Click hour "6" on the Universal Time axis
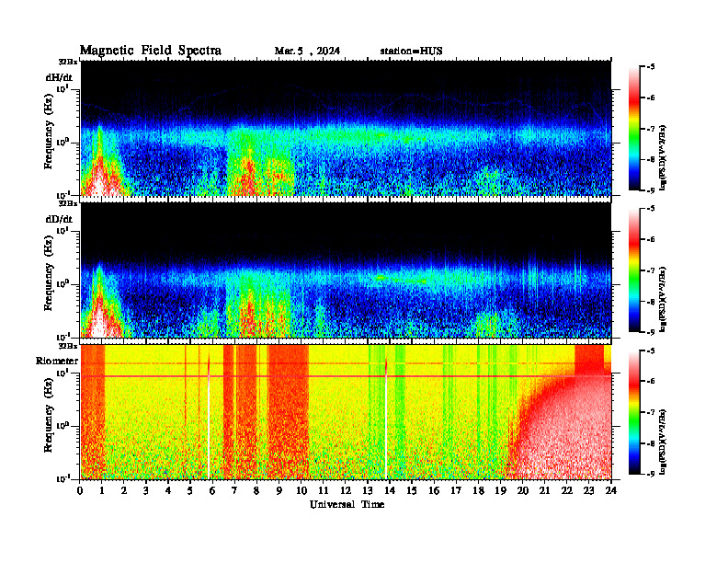This screenshot has width=728, height=563. [x=212, y=490]
